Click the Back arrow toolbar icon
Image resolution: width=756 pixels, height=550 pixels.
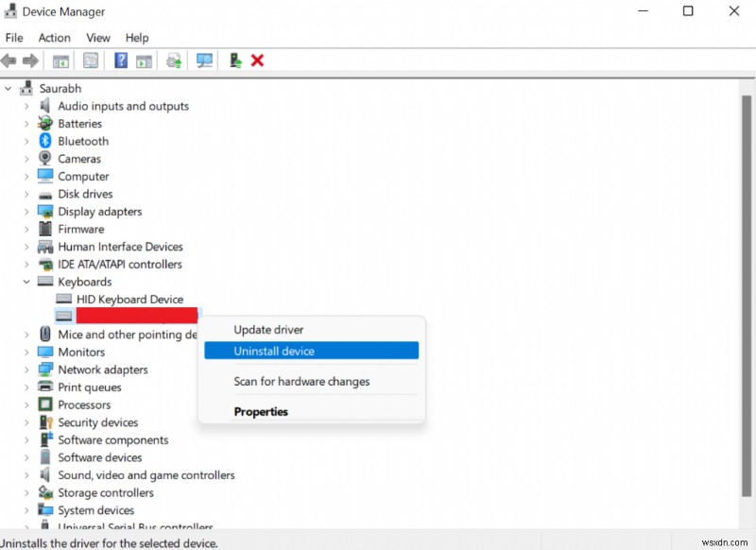point(9,60)
